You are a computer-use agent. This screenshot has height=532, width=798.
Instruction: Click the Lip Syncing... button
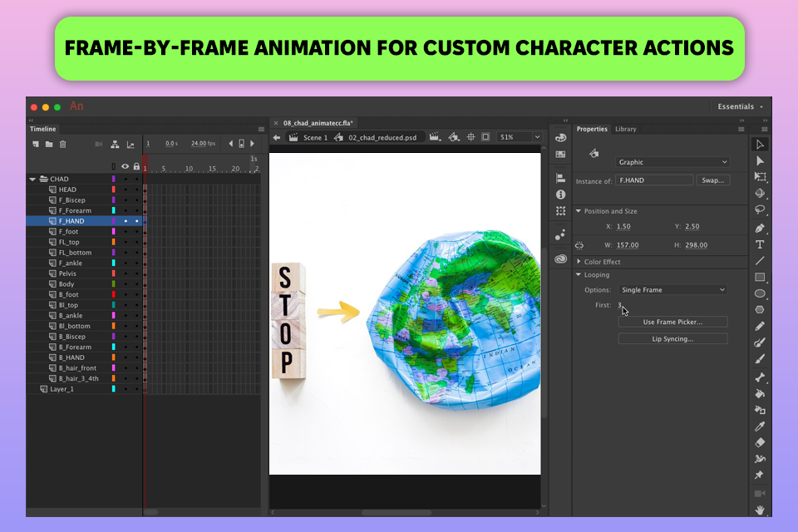click(672, 338)
